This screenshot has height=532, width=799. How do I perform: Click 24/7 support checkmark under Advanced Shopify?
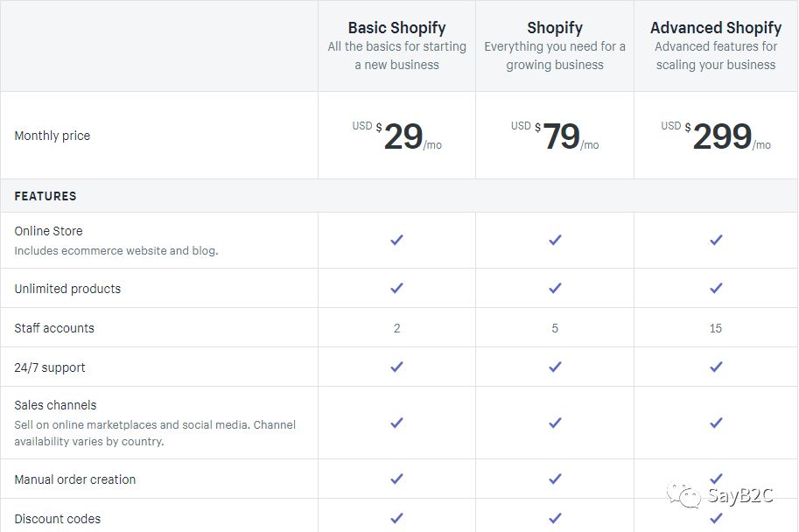(716, 367)
